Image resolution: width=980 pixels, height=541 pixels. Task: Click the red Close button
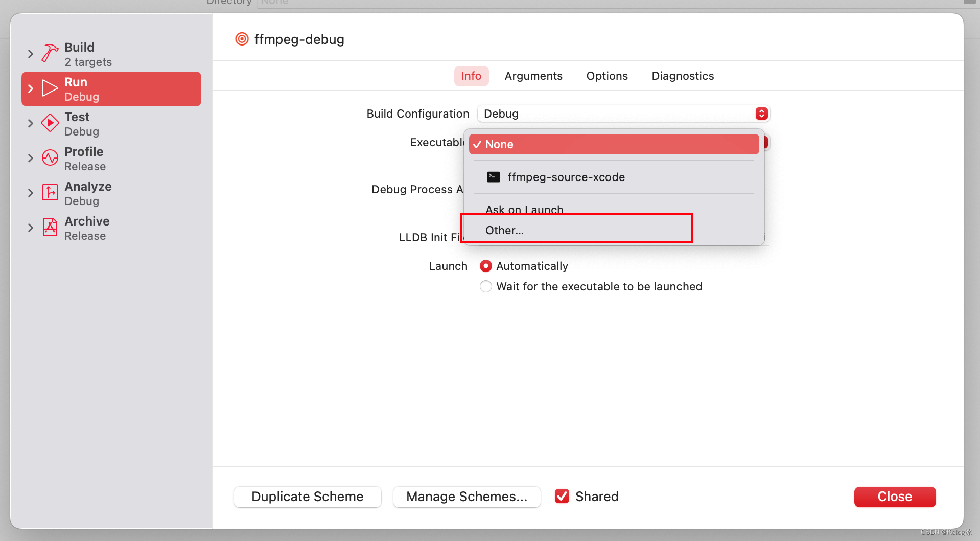pos(895,497)
